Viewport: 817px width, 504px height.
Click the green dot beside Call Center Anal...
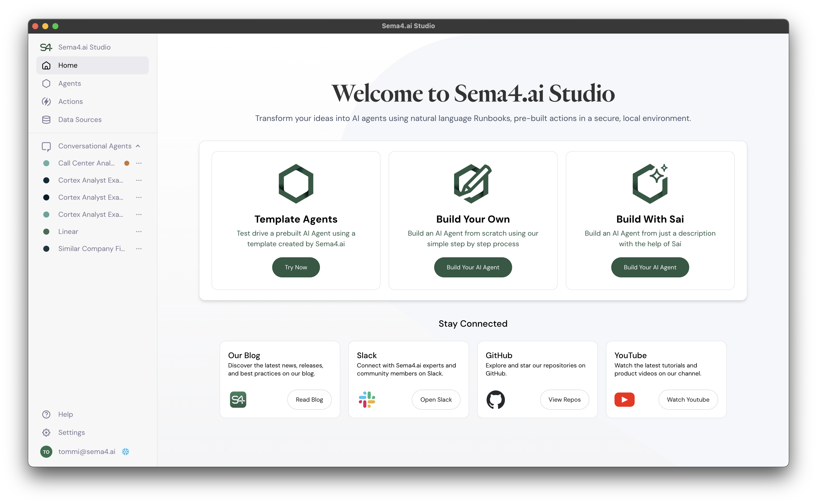coord(46,163)
